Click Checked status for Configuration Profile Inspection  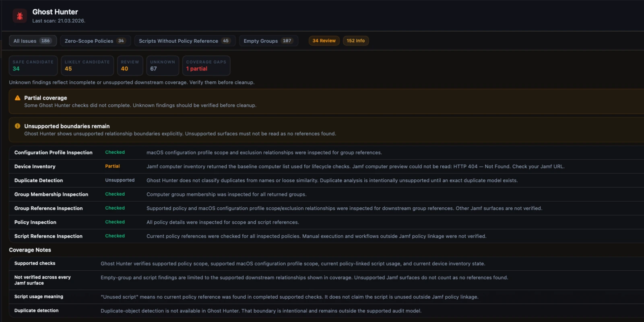point(115,152)
